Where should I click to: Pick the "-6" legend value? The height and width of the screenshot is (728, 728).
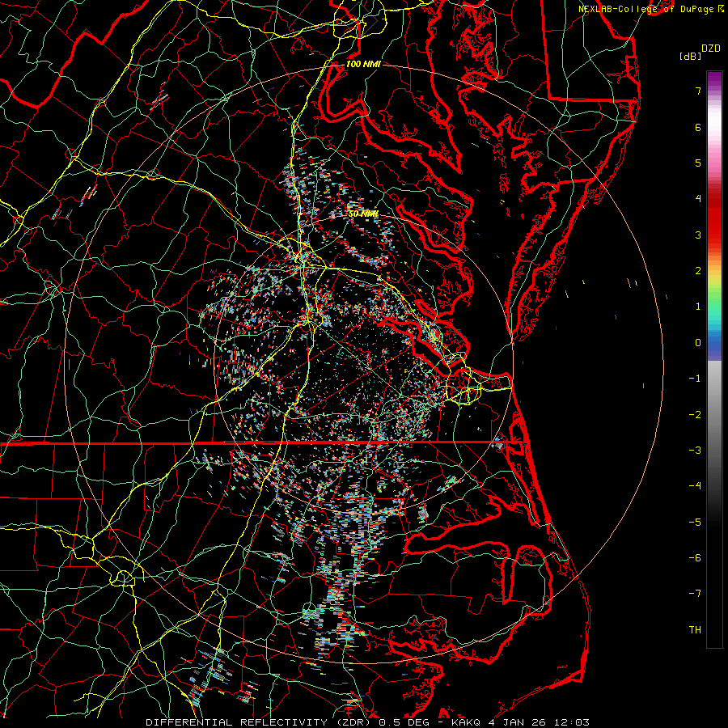coord(695,558)
